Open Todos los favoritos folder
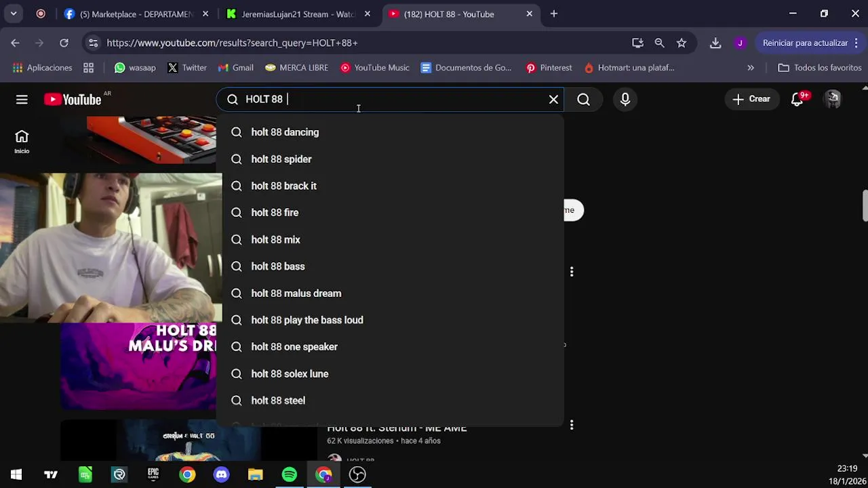Viewport: 868px width, 488px height. 819,68
